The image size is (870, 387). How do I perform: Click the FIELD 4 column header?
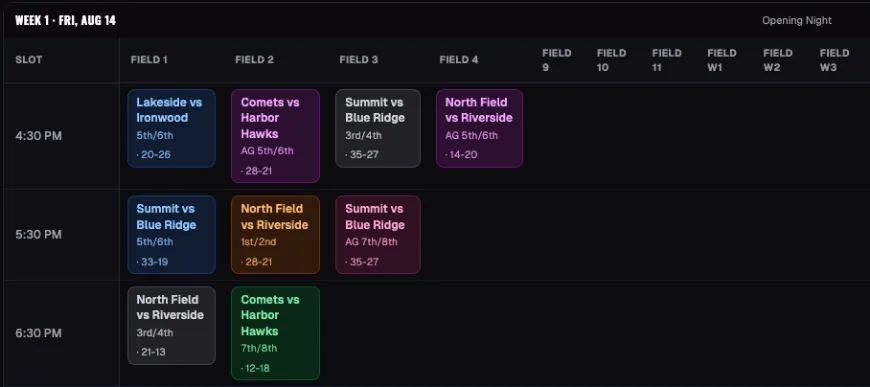(x=459, y=60)
